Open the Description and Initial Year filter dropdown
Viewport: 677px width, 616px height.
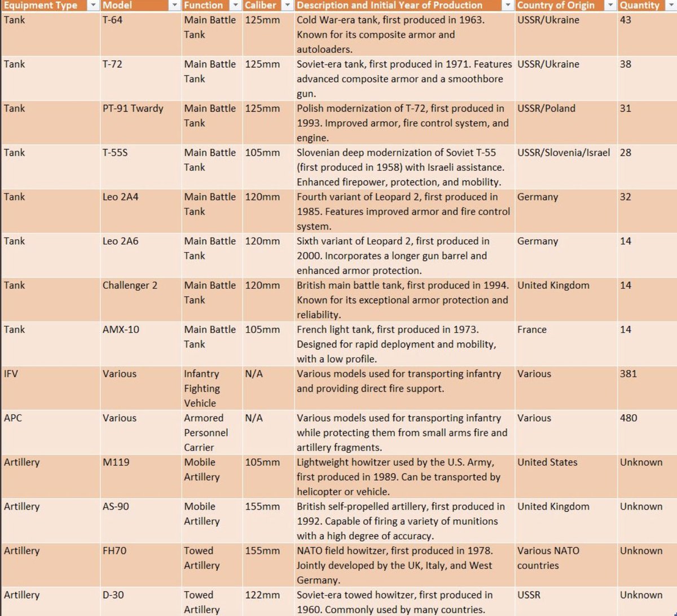(x=507, y=5)
